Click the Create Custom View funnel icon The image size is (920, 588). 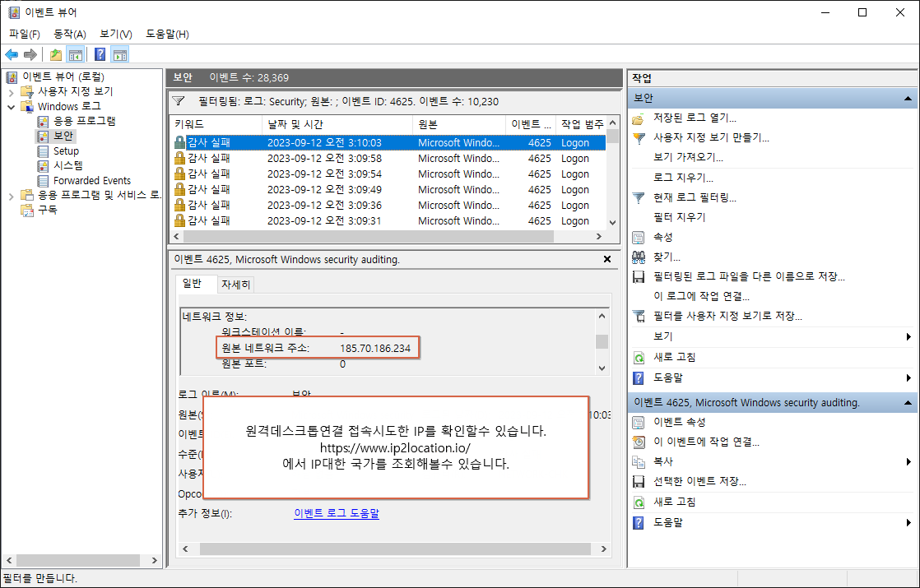point(639,138)
